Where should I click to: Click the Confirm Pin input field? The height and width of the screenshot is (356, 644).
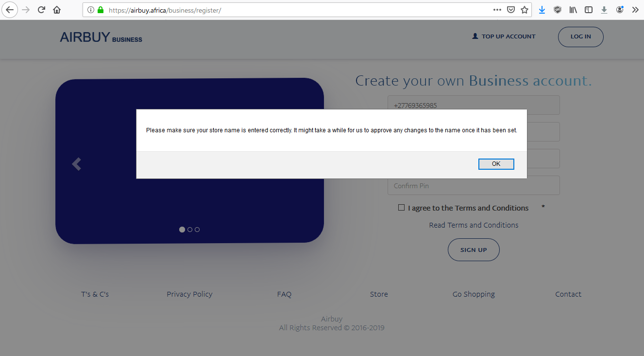click(474, 186)
